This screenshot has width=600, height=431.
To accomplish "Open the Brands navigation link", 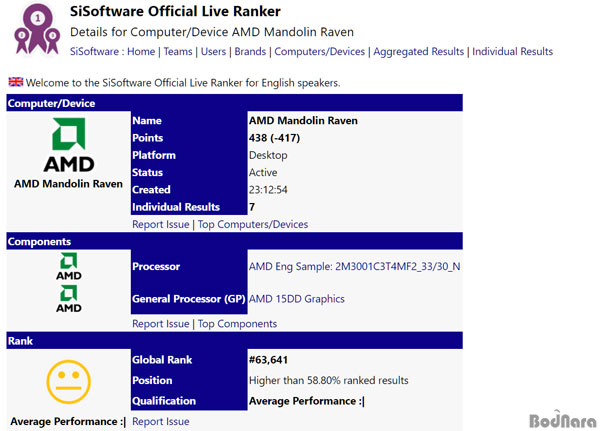I will (x=250, y=51).
